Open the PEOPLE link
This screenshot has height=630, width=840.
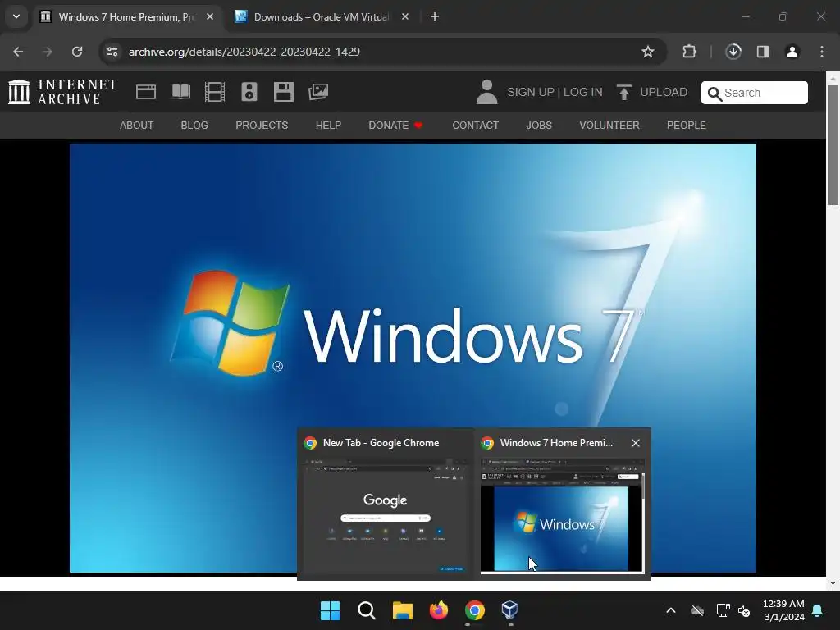pos(687,126)
